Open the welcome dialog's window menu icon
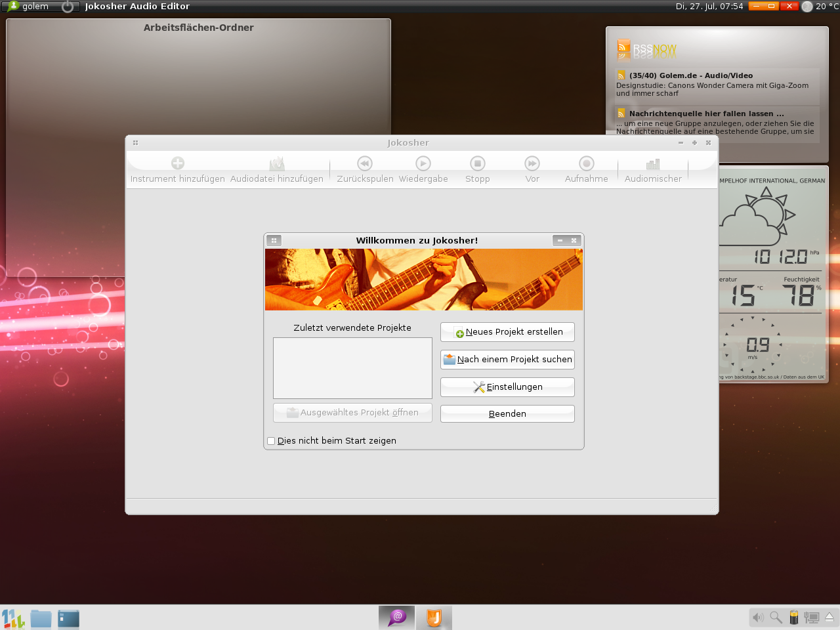The width and height of the screenshot is (840, 630). (274, 241)
